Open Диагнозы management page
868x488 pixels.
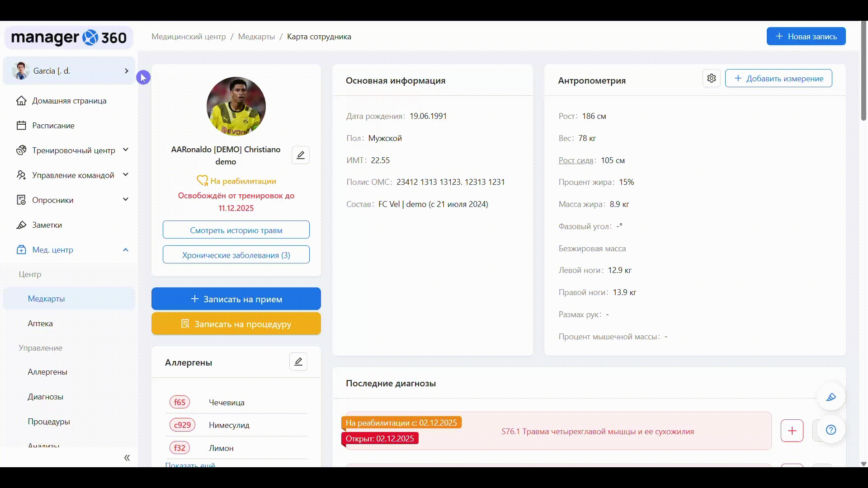tap(45, 397)
